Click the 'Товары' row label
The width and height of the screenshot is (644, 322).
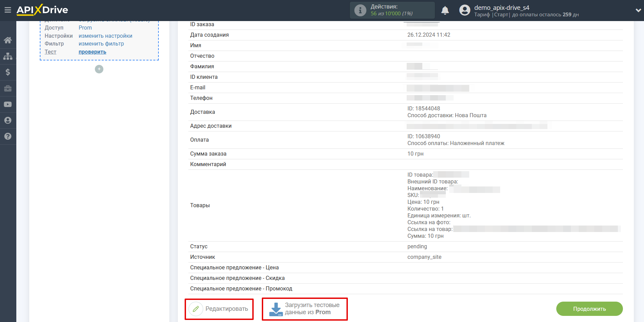tap(200, 205)
